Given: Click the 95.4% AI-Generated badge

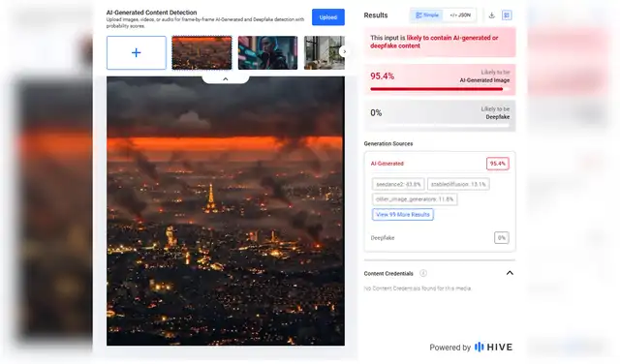Looking at the screenshot, I should tap(497, 164).
